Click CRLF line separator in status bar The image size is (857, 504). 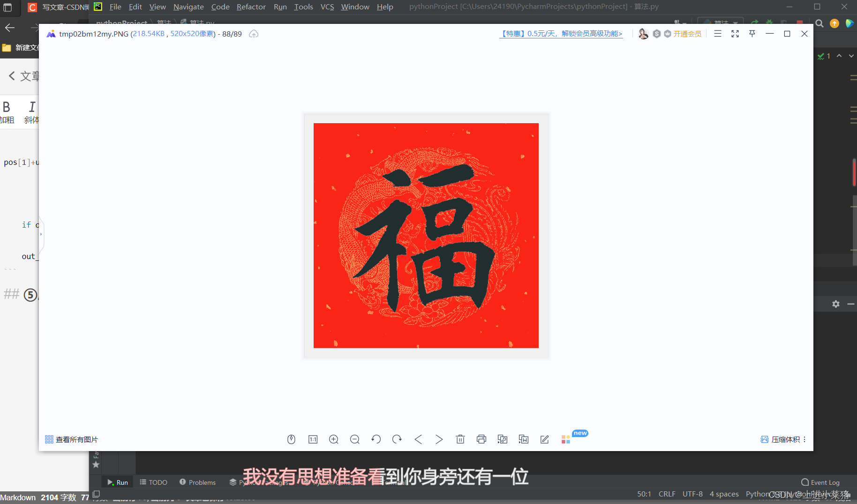tap(667, 494)
